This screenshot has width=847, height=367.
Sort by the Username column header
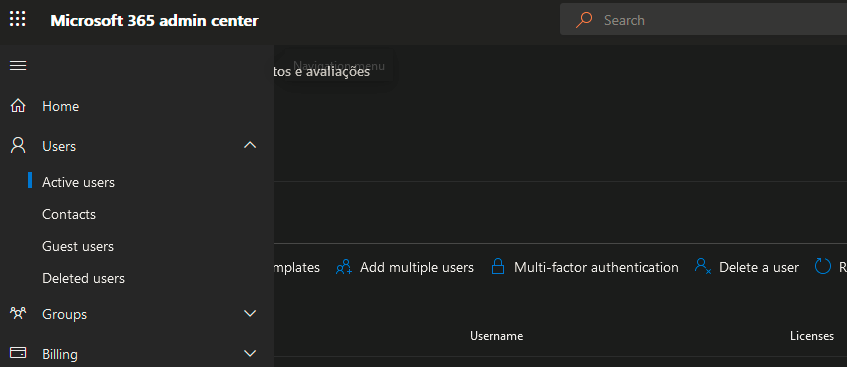click(x=496, y=336)
